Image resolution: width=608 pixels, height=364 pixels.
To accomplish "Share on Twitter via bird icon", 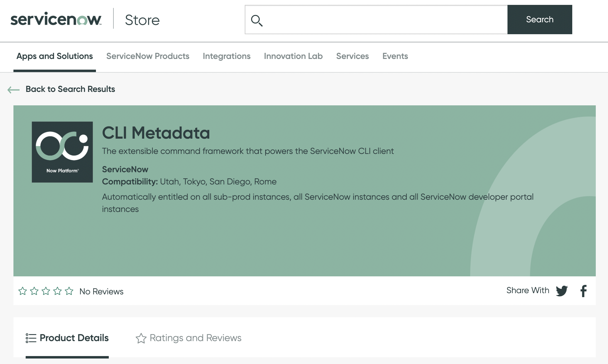I will [x=562, y=291].
